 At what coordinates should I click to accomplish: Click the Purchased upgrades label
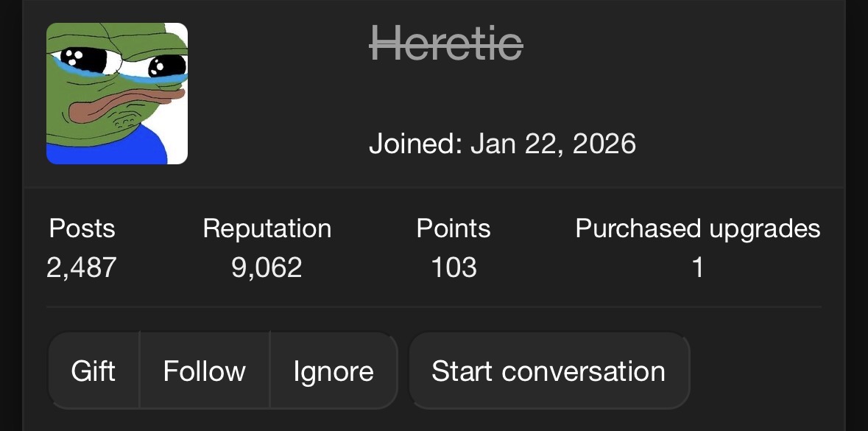tap(697, 228)
